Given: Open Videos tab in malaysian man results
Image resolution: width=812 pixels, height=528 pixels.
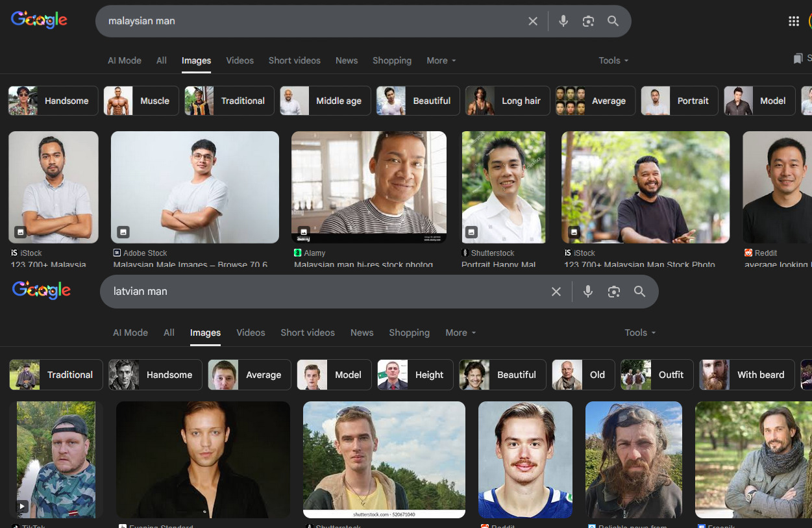Looking at the screenshot, I should (x=240, y=60).
